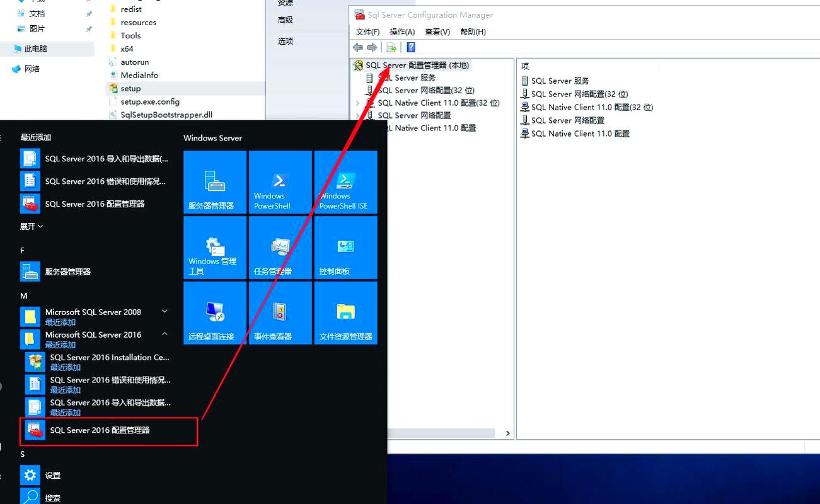Open recently added SQL Server 2016 导入和导出数据
The width and height of the screenshot is (820, 504).
tap(96, 159)
